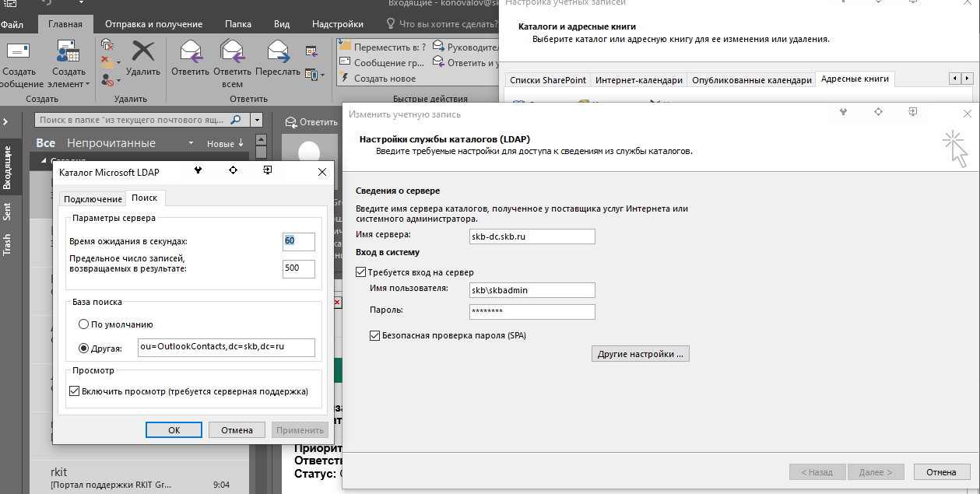
Task: Click the Junk mail person icon
Action: 107,79
